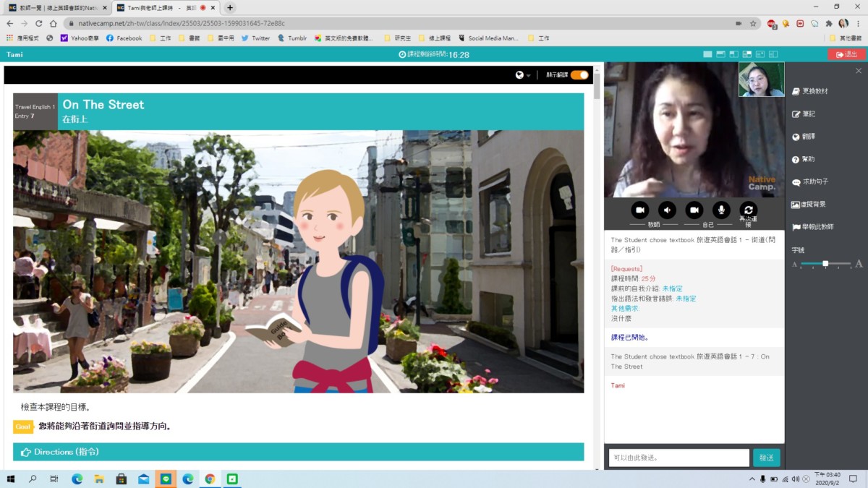
Task: Open a new browser tab
Action: point(230,8)
